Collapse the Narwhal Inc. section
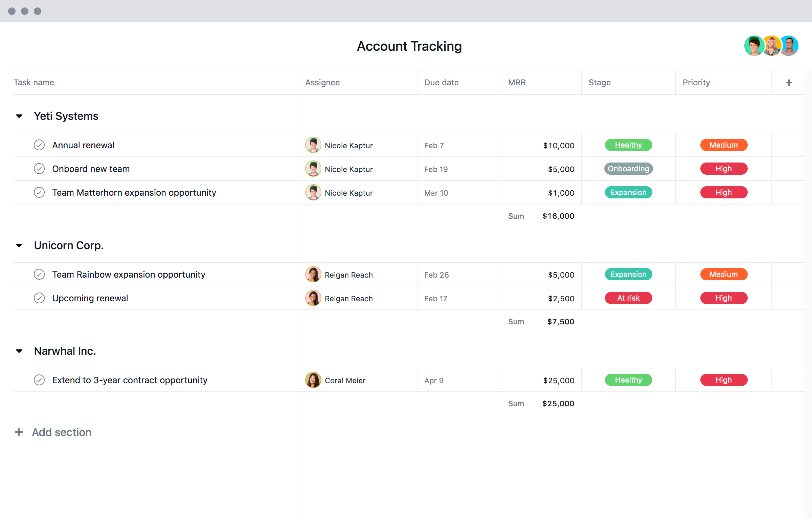The height and width of the screenshot is (518, 812). click(20, 351)
